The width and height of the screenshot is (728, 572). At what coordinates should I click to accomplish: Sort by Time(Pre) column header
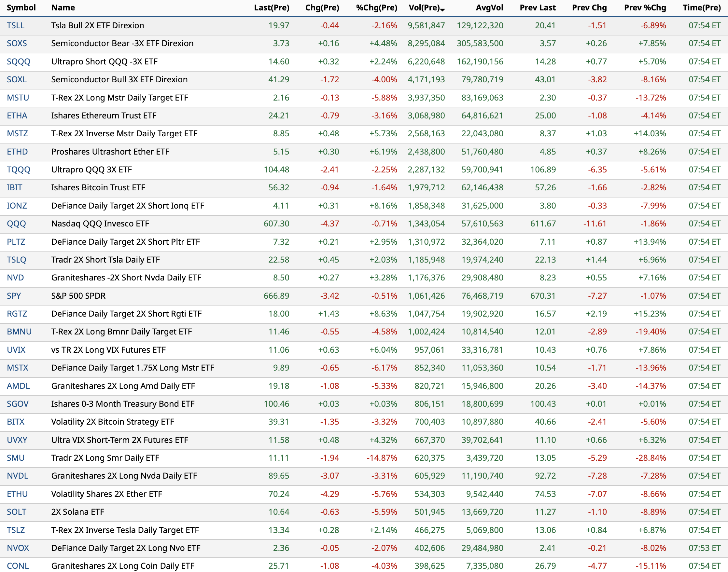[702, 8]
